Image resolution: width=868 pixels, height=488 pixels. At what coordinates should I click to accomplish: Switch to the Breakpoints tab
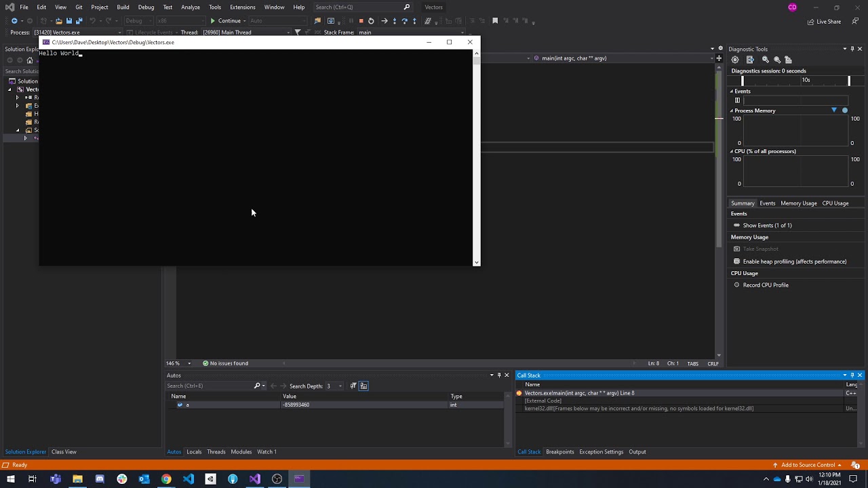[x=560, y=452]
